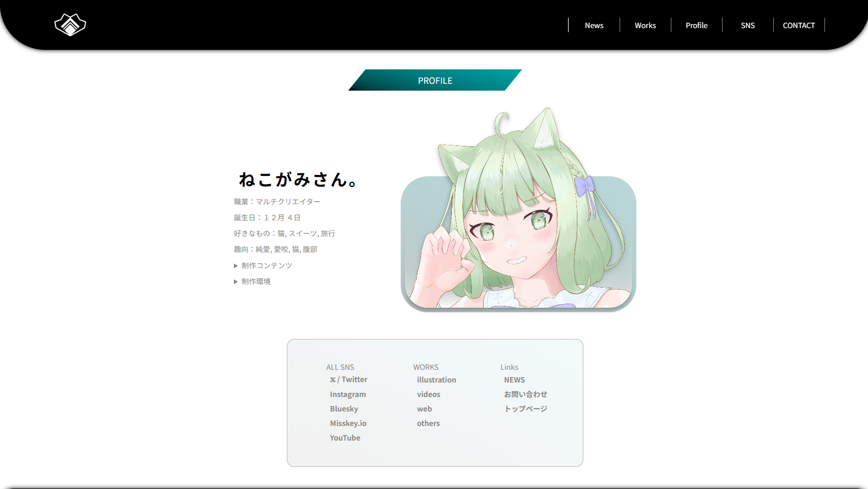
Task: Return via the トップページ link
Action: point(525,409)
